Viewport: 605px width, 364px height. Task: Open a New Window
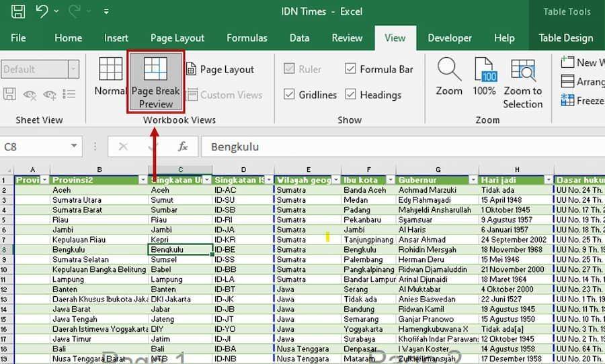tap(583, 62)
